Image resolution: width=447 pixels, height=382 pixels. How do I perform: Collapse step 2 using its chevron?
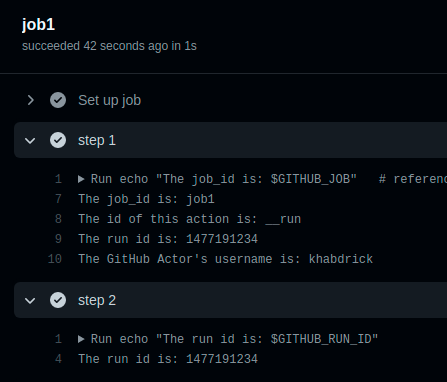[x=30, y=300]
